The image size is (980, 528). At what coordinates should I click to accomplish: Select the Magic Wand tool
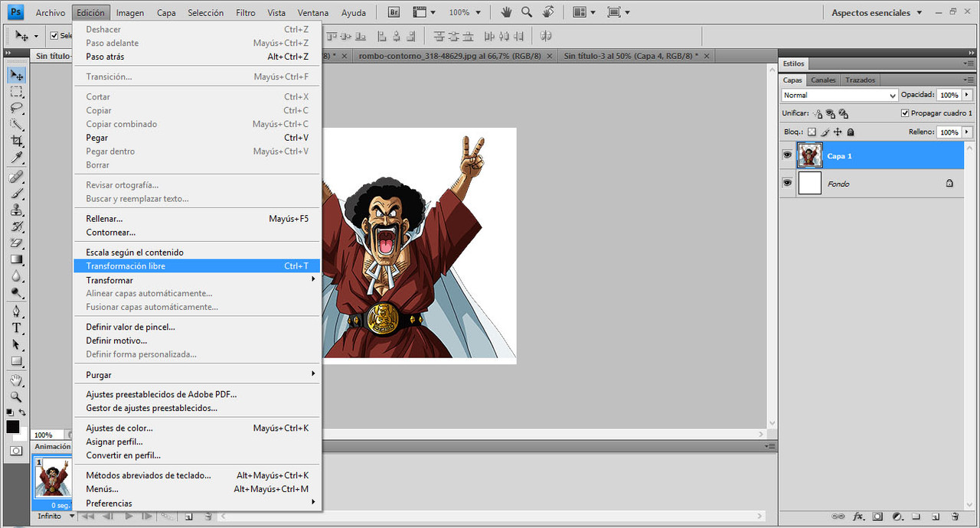pyautogui.click(x=16, y=125)
